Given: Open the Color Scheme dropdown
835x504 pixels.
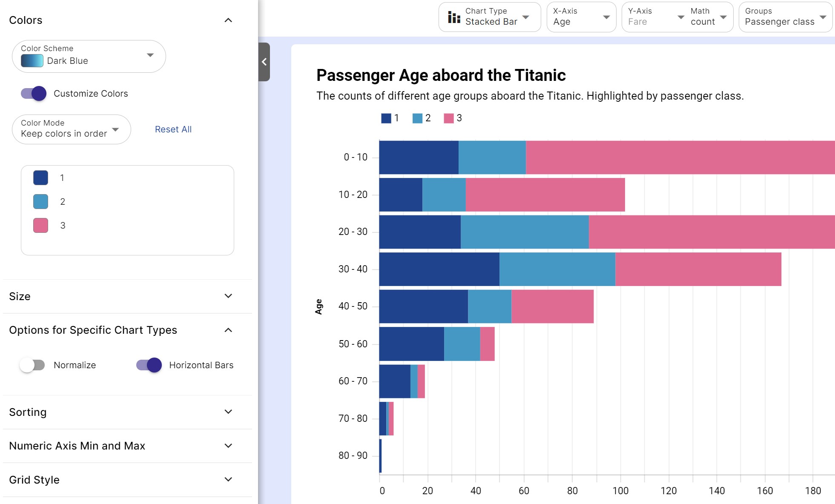Looking at the screenshot, I should point(89,56).
